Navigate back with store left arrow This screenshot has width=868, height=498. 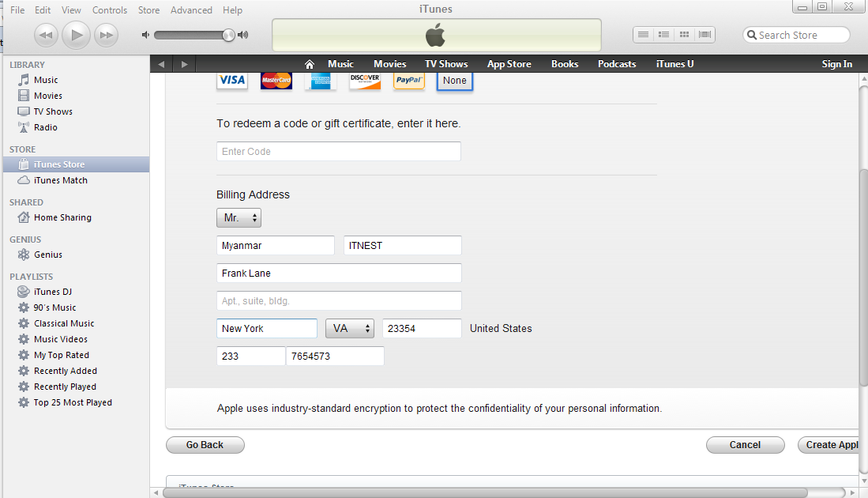tap(161, 64)
